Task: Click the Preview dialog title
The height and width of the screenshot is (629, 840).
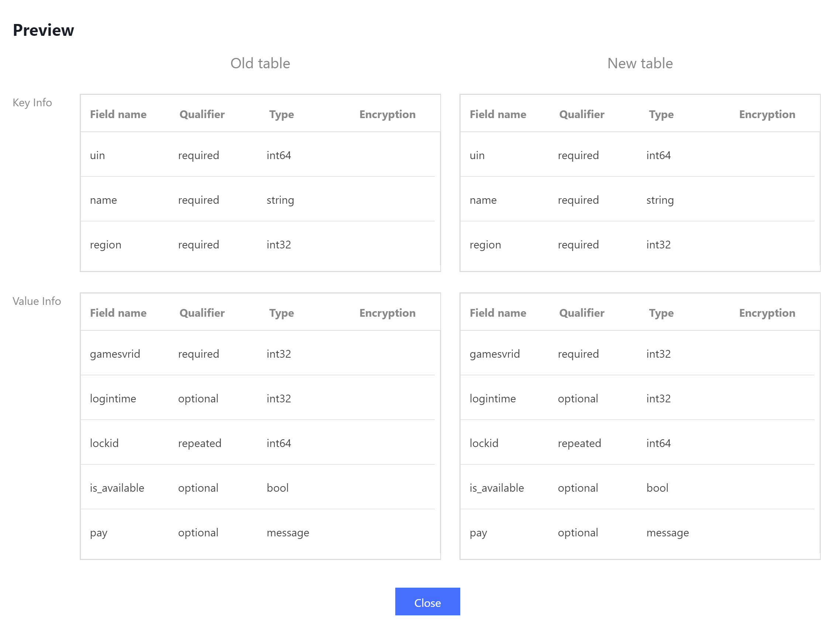Action: [x=44, y=30]
